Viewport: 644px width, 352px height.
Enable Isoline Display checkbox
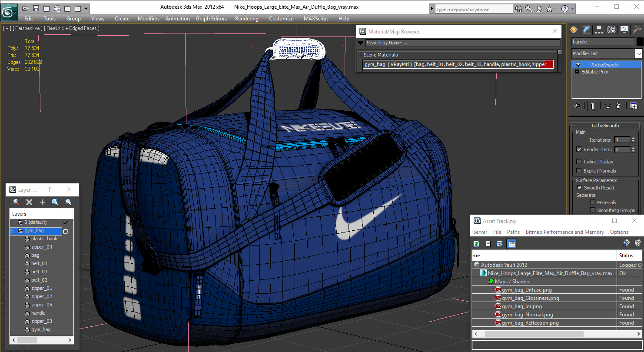click(579, 162)
